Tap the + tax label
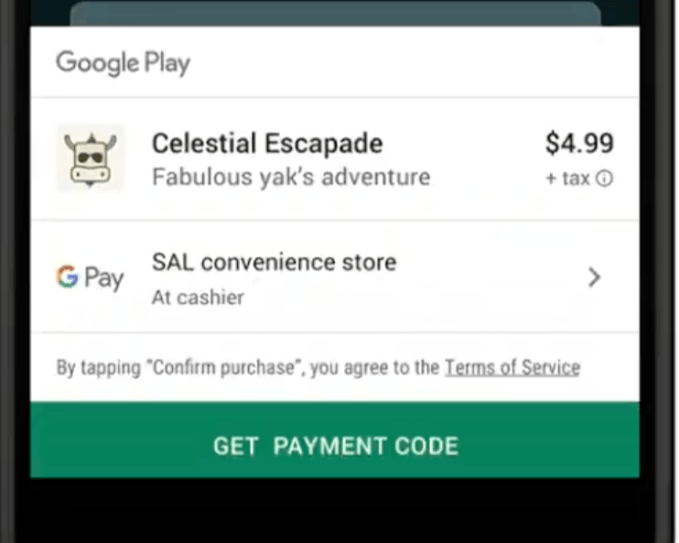 [568, 178]
